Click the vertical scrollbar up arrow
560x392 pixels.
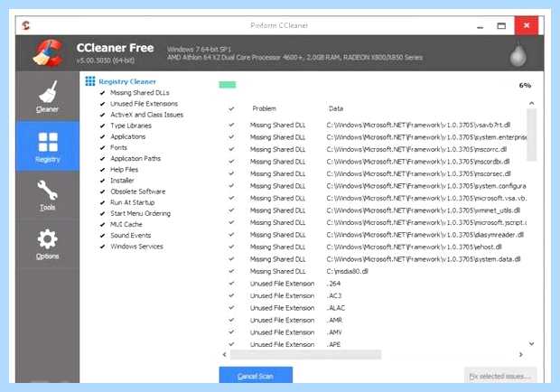531,103
